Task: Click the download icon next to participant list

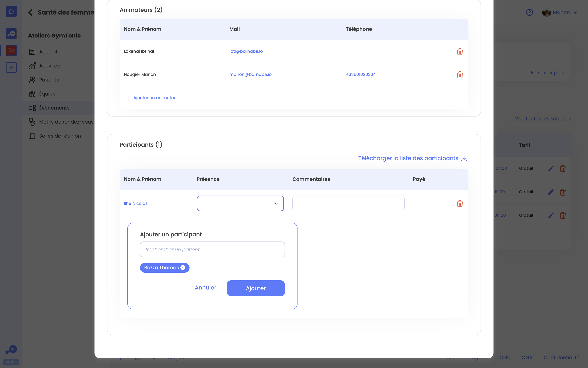Action: pyautogui.click(x=464, y=158)
